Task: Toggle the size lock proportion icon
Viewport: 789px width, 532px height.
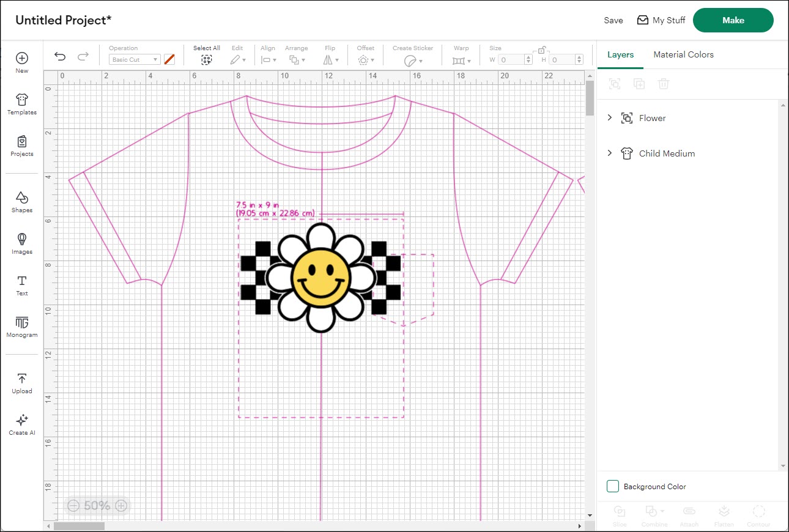Action: (541, 49)
